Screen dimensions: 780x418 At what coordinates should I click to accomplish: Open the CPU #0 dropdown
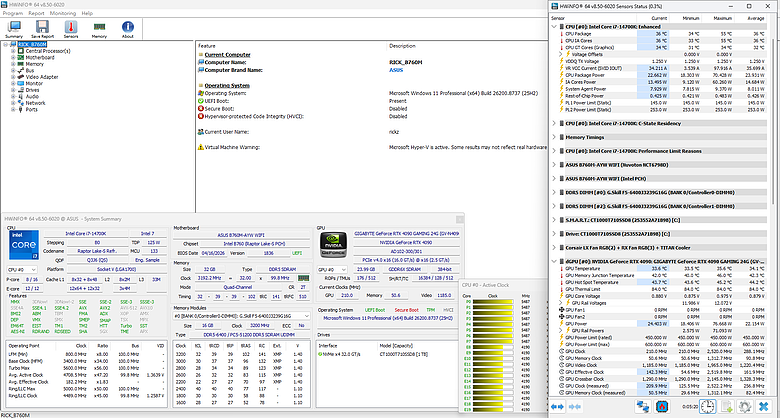point(23,269)
